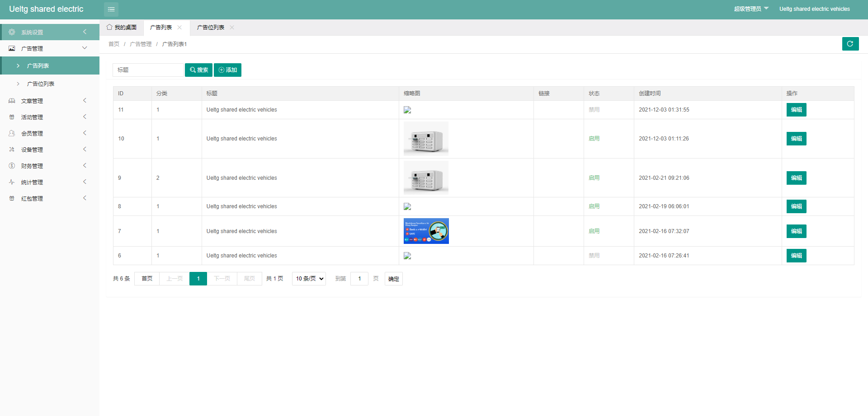The image size is (868, 416).
Task: Click the gear icon for 系统设置
Action: pos(12,32)
